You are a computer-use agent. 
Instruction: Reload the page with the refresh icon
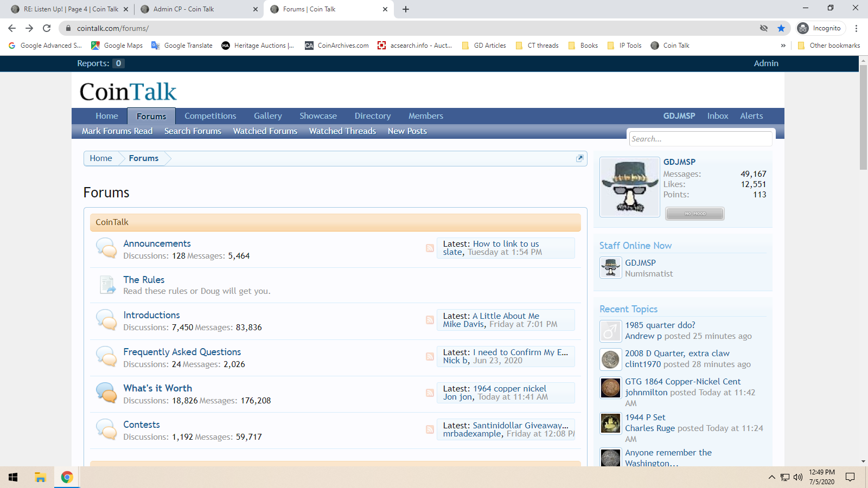[x=47, y=28]
